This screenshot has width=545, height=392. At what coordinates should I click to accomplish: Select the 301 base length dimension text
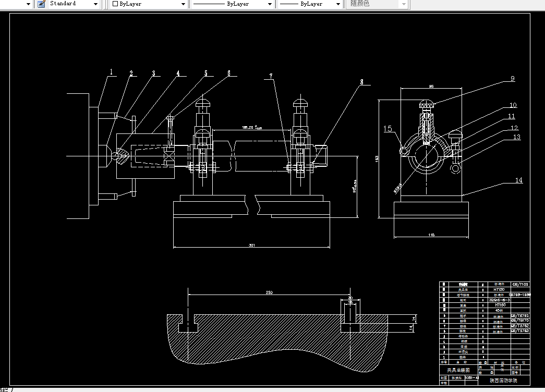(x=252, y=245)
